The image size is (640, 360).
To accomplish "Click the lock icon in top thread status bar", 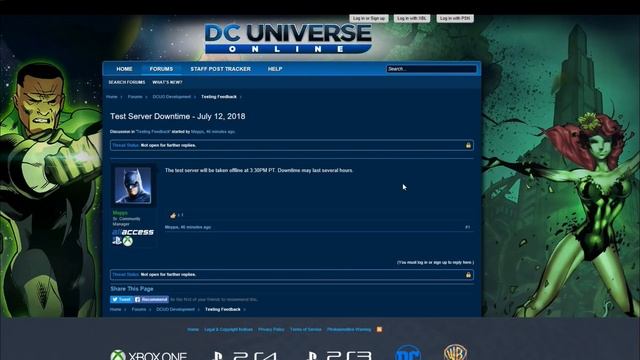I will [x=468, y=145].
